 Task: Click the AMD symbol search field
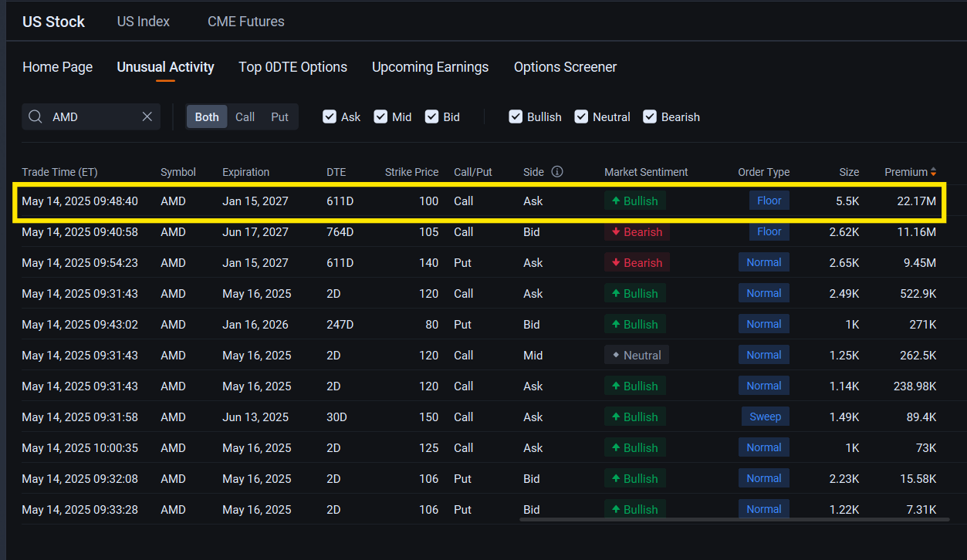pos(91,116)
